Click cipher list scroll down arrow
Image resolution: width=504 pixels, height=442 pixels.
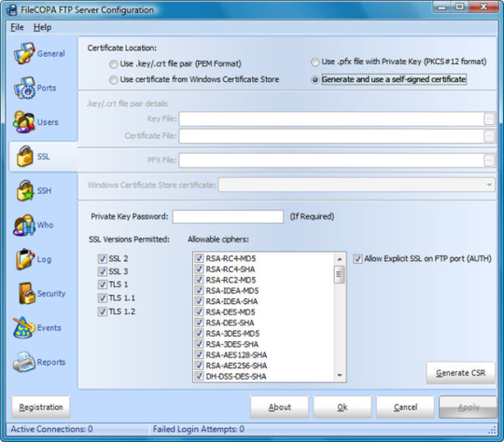tap(340, 375)
